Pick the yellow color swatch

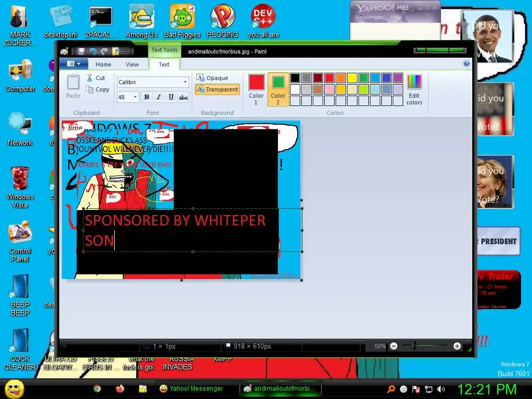(x=352, y=78)
